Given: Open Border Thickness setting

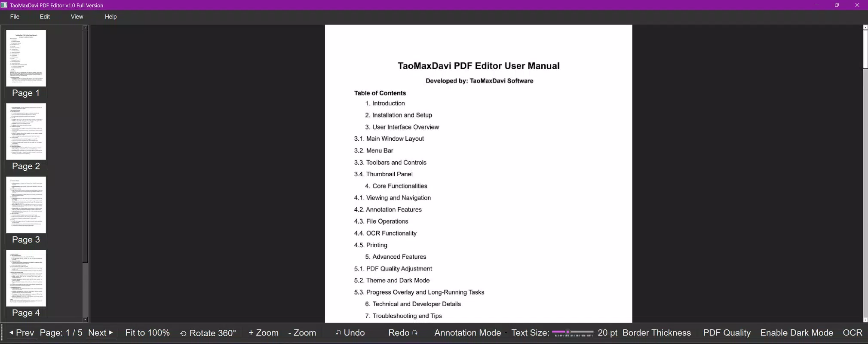Looking at the screenshot, I should point(656,333).
